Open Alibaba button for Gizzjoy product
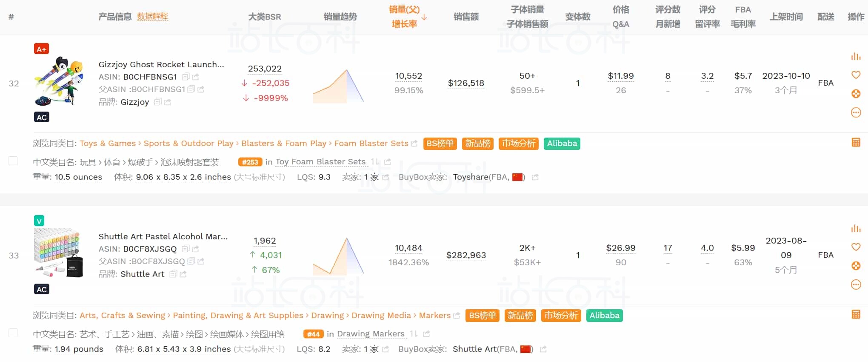Screen dimensions: 868x362 pos(562,144)
